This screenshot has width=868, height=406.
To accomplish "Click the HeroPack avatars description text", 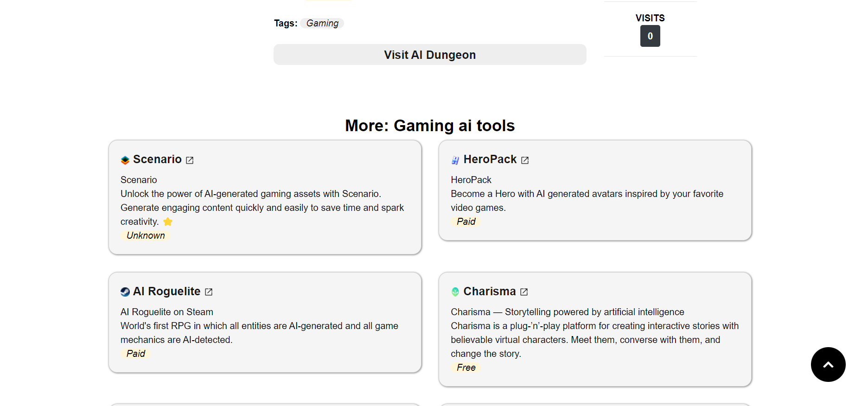I will [x=587, y=201].
